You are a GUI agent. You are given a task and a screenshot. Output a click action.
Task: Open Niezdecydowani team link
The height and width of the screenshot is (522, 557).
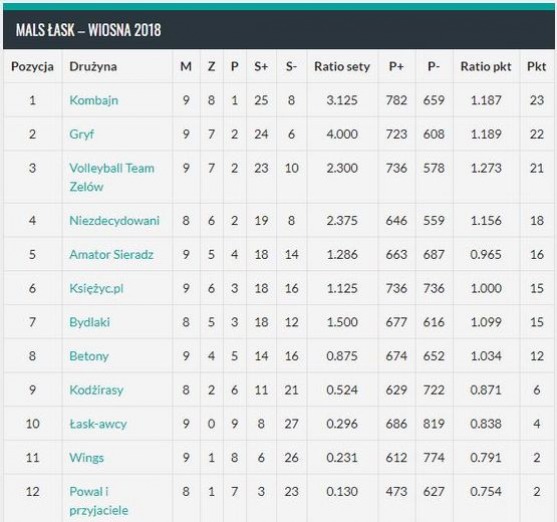point(114,221)
